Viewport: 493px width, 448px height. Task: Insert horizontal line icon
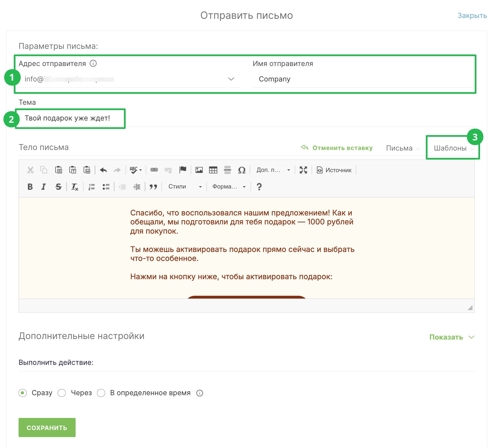(x=227, y=170)
